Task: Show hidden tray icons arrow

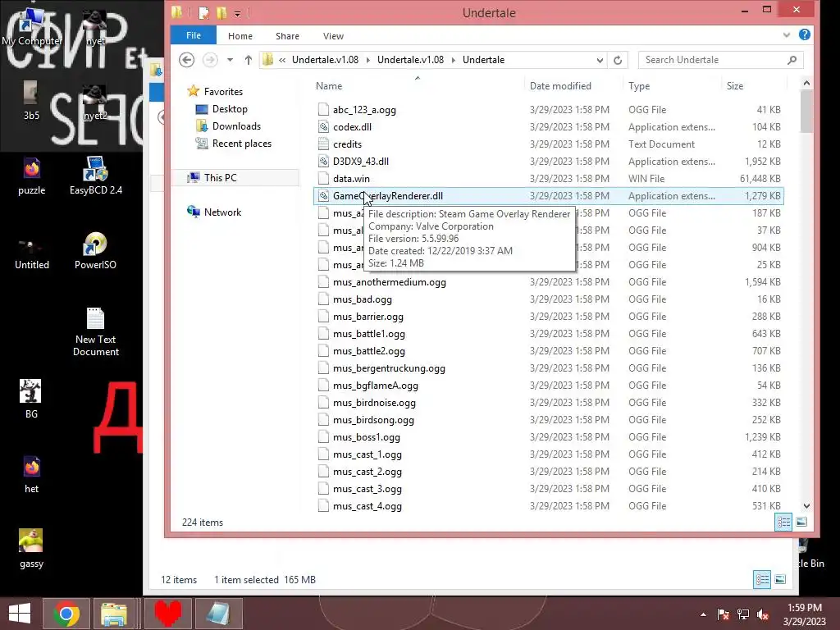Action: pos(703,614)
